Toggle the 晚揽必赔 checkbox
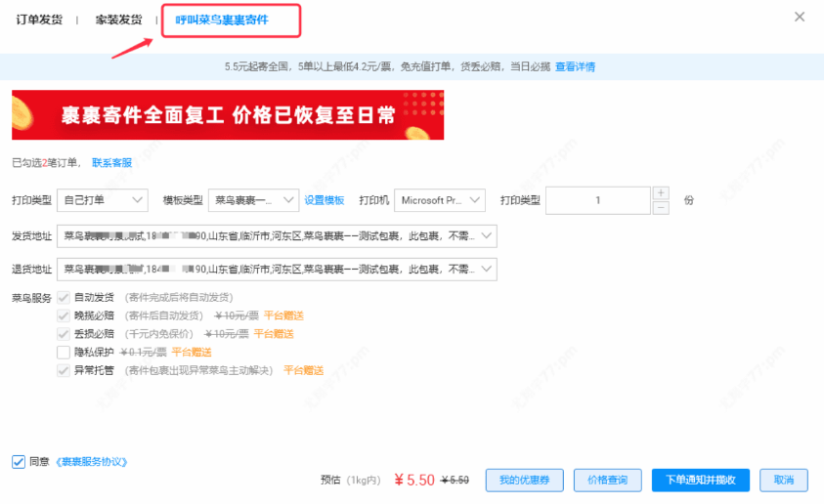Screen dimensions: 824x504 tap(64, 315)
